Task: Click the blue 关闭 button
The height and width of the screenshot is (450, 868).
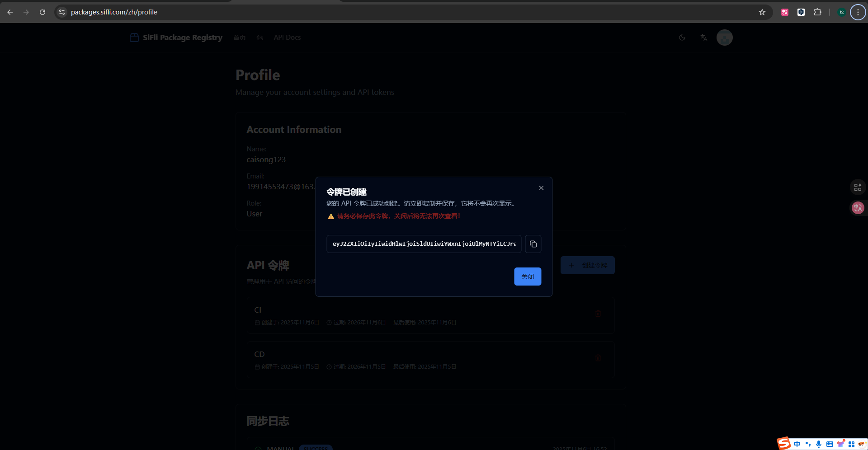Action: (x=527, y=277)
